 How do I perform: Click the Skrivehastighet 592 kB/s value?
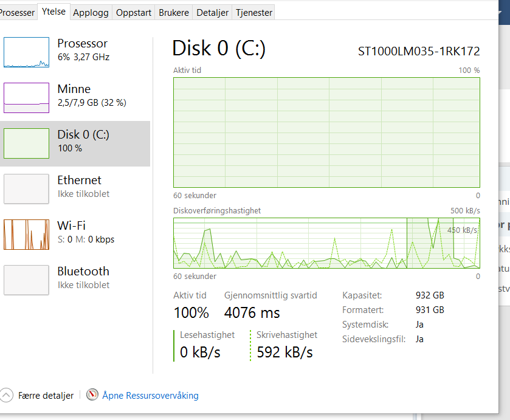(x=284, y=353)
